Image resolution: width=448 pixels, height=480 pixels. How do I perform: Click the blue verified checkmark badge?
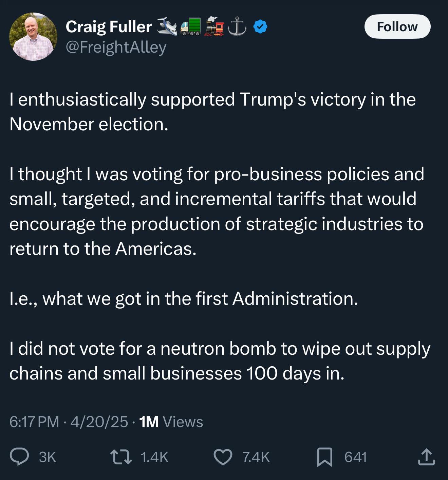pyautogui.click(x=260, y=27)
